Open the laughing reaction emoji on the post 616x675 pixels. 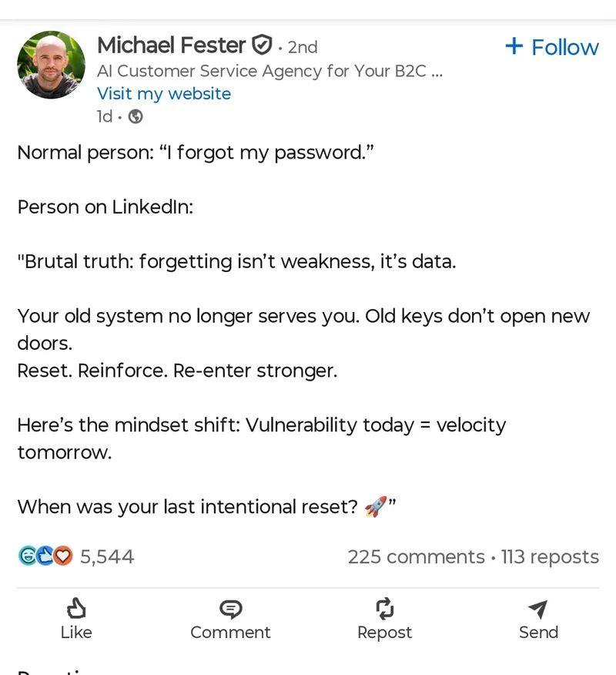tap(28, 556)
